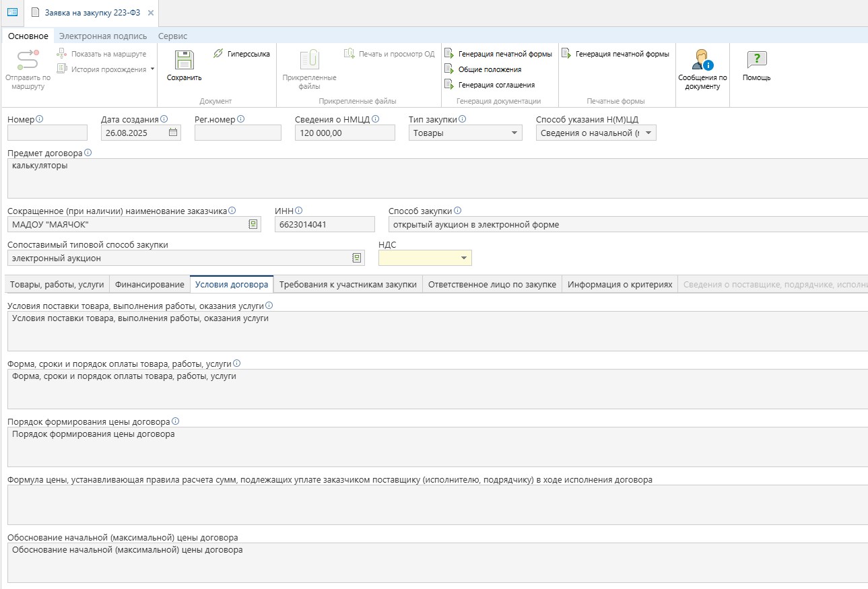The height and width of the screenshot is (589, 868).
Task: Open the Товары, работы, услуги tab
Action: (57, 285)
